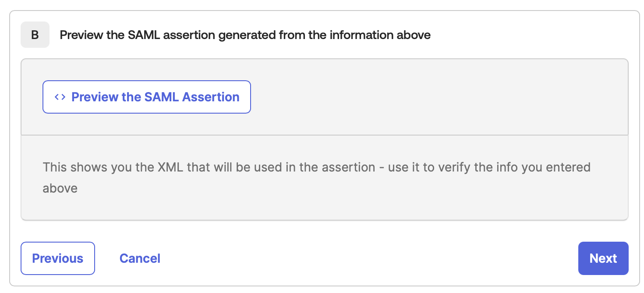This screenshot has height=293, width=644.
Task: Click the section B heading text
Action: click(x=245, y=35)
